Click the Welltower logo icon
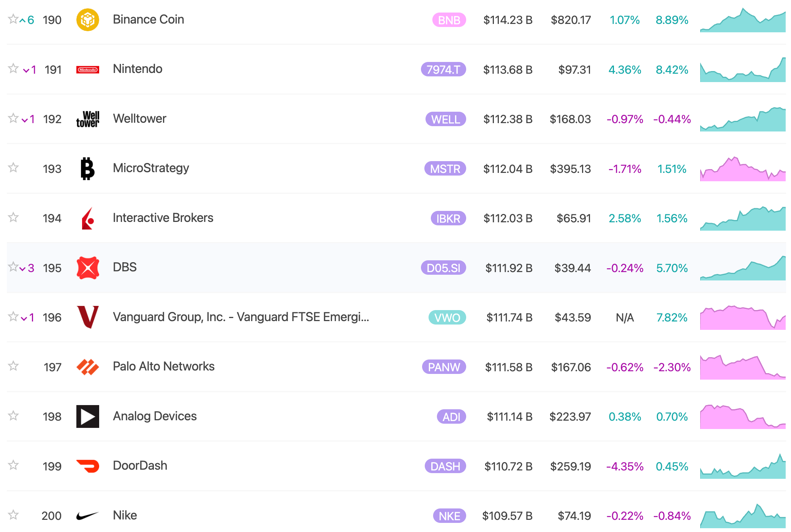The image size is (791, 532). (88, 119)
